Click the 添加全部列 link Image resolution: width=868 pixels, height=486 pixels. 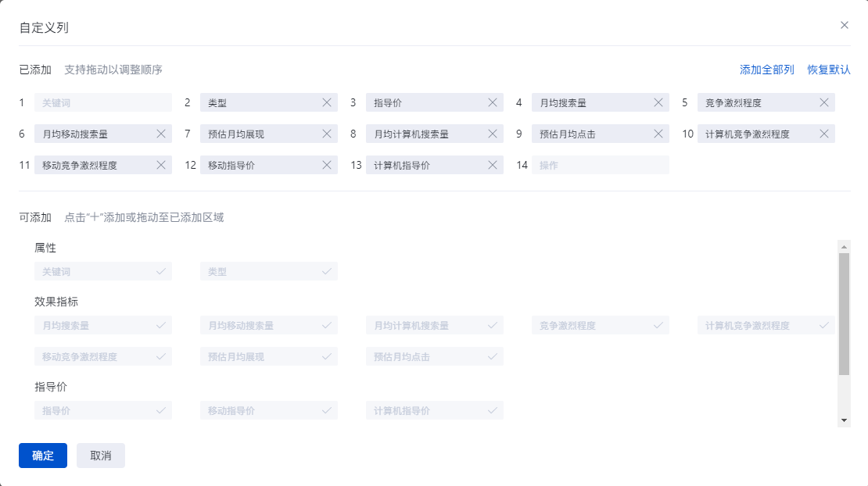pyautogui.click(x=766, y=70)
